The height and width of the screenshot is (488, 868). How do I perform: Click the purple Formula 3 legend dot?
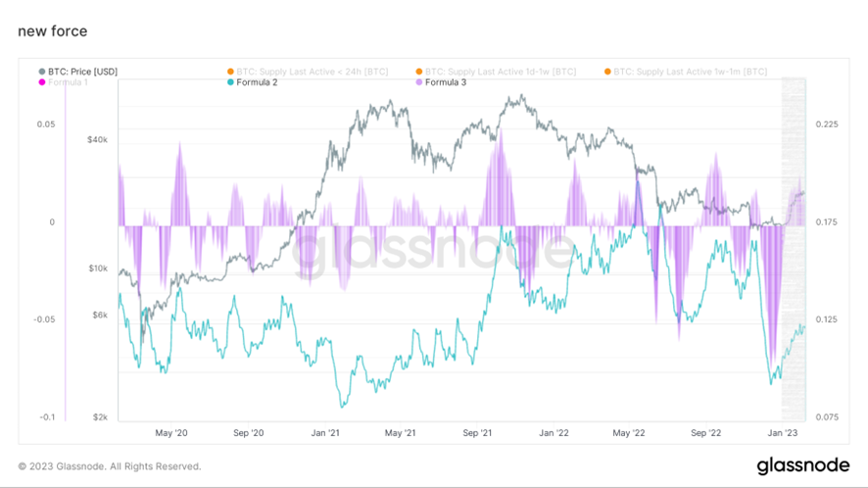coord(419,82)
